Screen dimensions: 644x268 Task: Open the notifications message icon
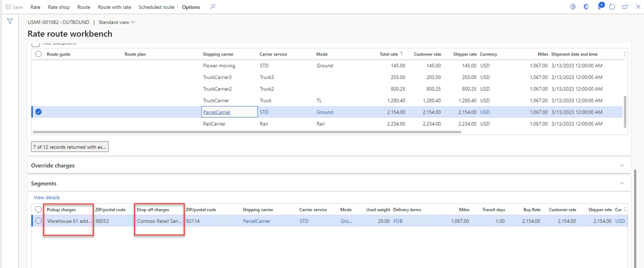[600, 6]
